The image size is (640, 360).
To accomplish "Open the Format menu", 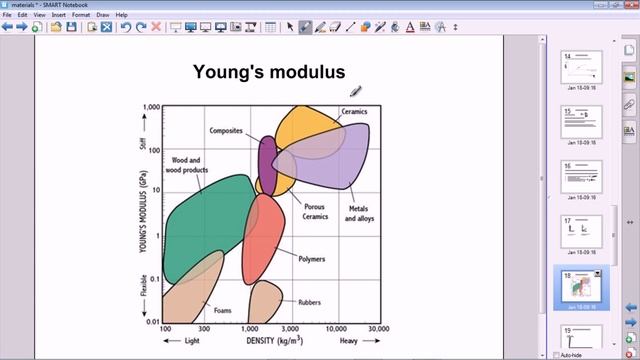I will (81, 15).
